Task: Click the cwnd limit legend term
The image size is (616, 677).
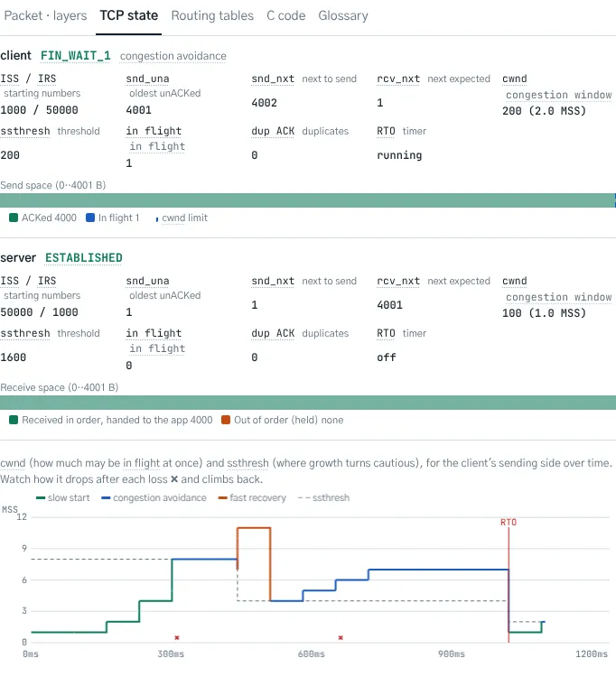Action: pos(184,218)
